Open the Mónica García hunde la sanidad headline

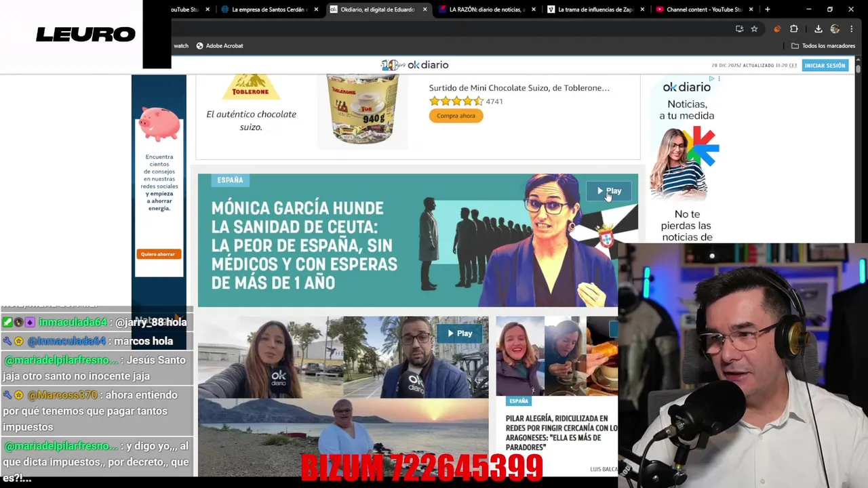(304, 245)
